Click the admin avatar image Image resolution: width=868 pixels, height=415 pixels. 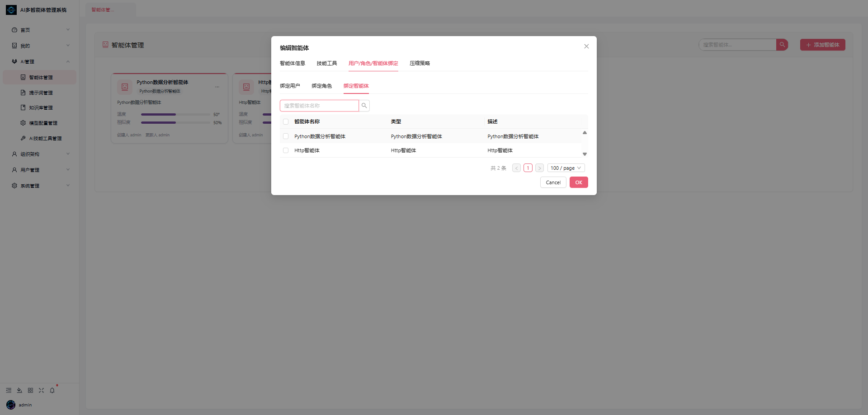click(11, 405)
